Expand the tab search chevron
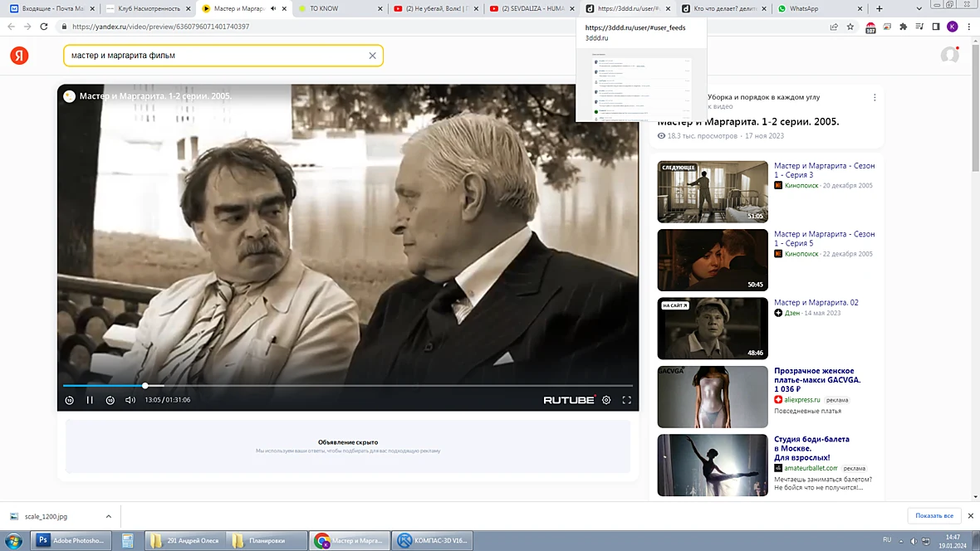 coord(919,9)
